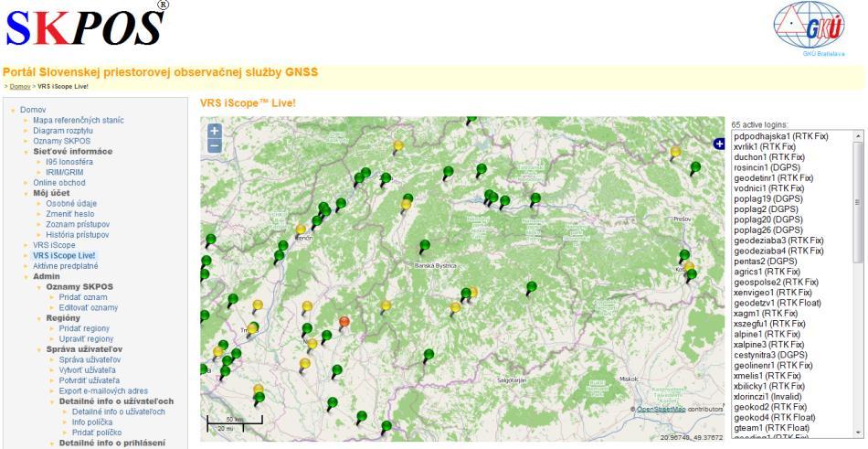Viewport: 868px width, 449px height.
Task: Open I95 Ionosféra page
Action: pyautogui.click(x=69, y=162)
